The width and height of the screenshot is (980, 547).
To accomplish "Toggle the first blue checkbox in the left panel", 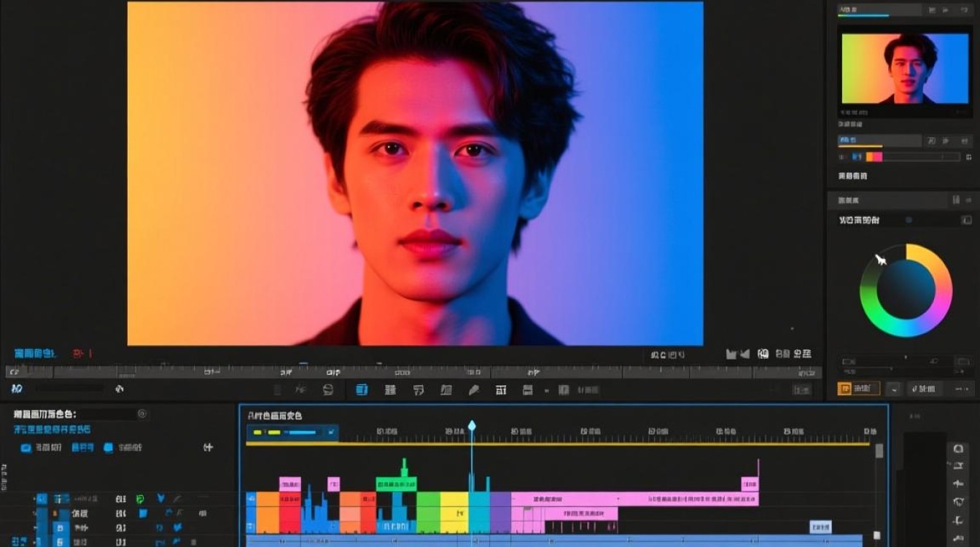I will 26,448.
